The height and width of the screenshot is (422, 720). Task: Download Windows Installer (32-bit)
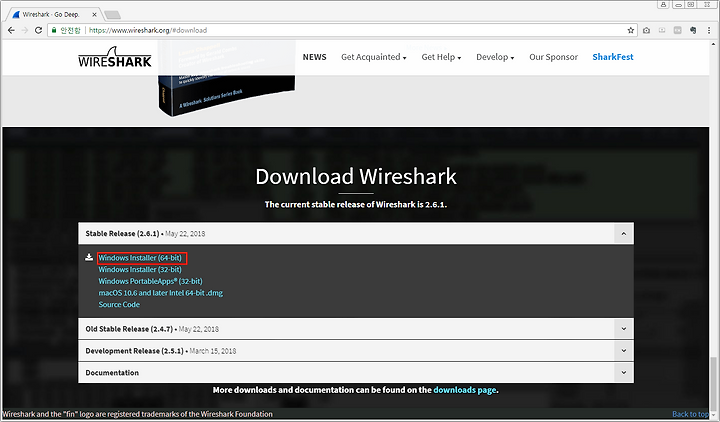pos(140,270)
